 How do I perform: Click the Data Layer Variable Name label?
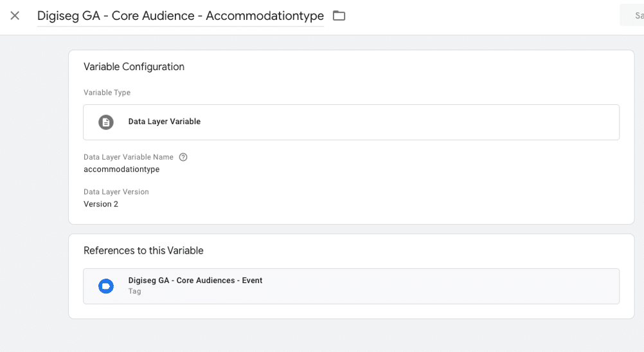tap(129, 157)
